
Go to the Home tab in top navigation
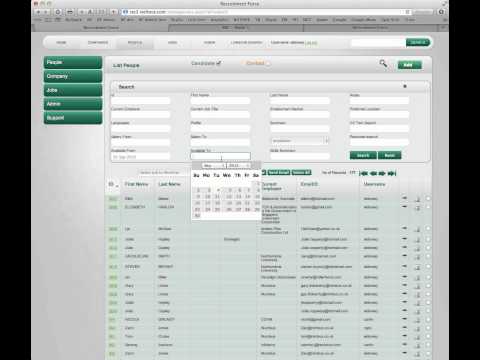61,43
